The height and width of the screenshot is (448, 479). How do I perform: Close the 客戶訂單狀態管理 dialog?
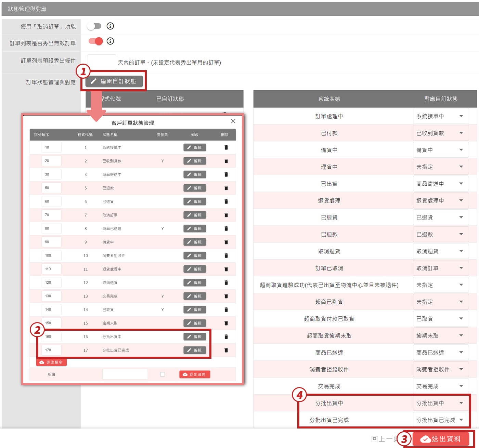(x=233, y=121)
